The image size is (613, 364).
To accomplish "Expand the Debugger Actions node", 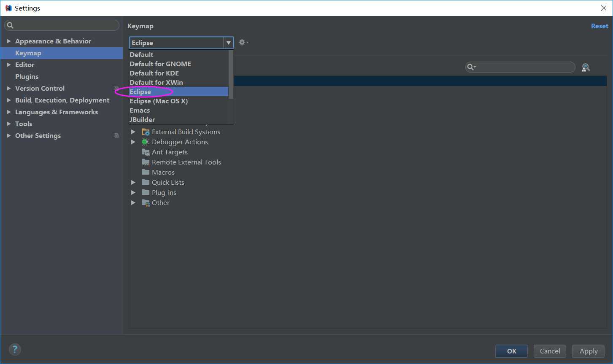I will click(x=133, y=142).
